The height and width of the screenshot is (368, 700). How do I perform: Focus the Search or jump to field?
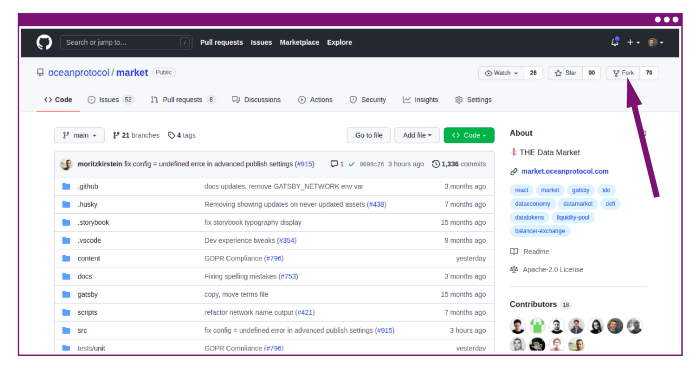point(126,42)
